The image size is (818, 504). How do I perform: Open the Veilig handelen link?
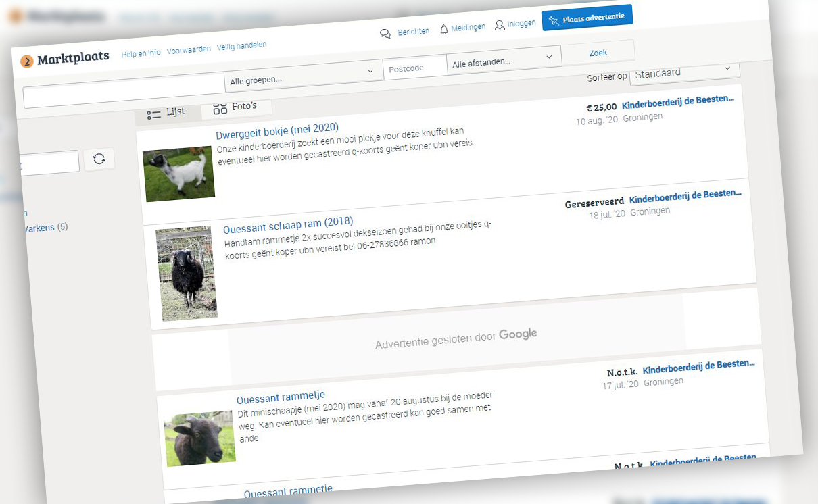coord(241,46)
